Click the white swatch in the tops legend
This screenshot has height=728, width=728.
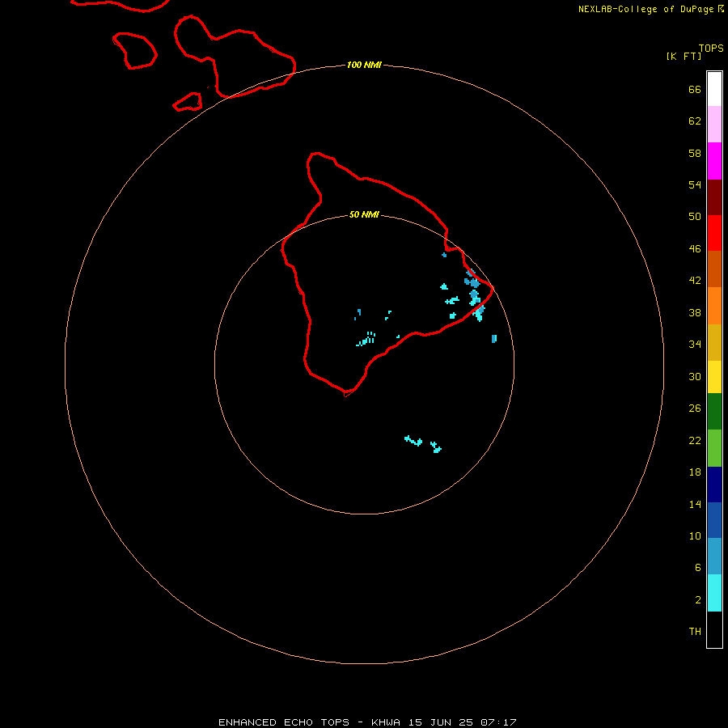point(714,89)
